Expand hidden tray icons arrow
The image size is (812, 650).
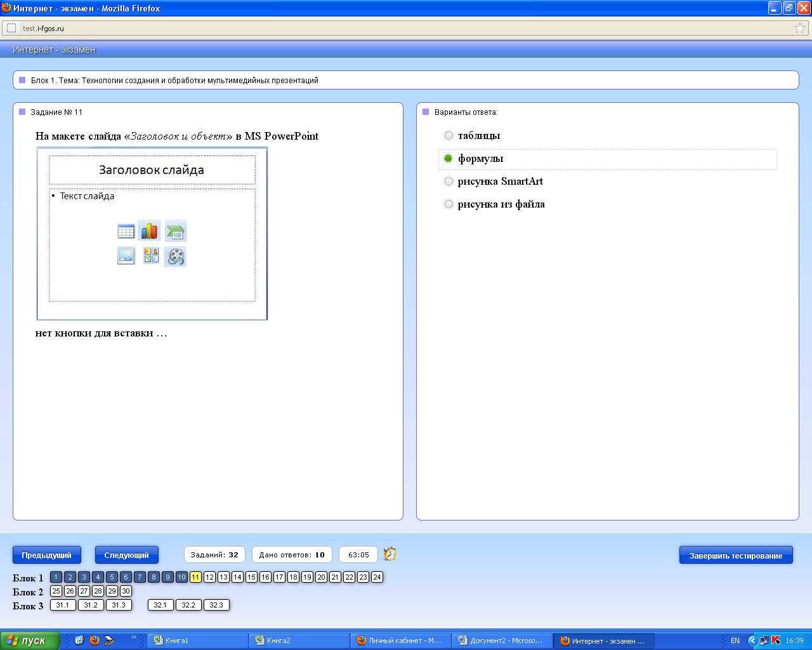click(752, 640)
